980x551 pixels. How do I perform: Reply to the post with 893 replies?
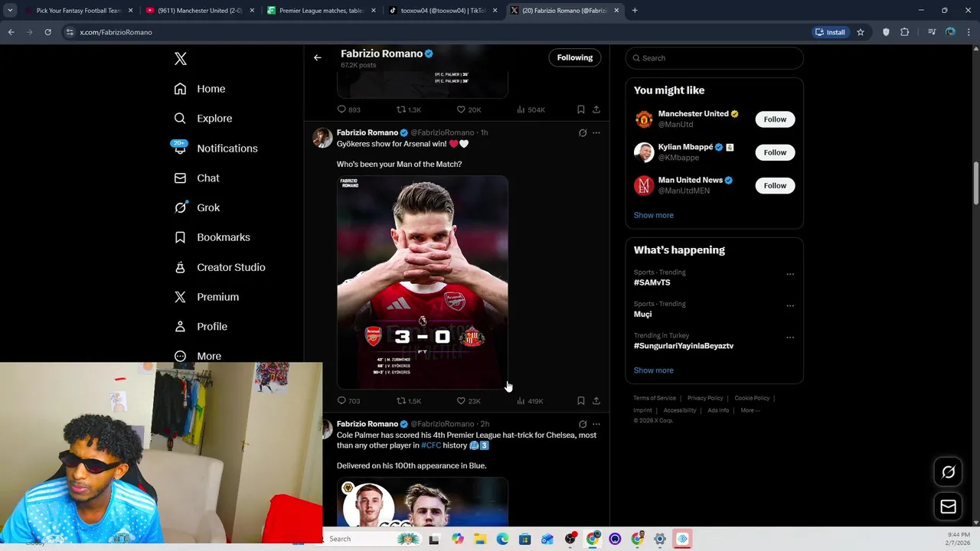(348, 109)
